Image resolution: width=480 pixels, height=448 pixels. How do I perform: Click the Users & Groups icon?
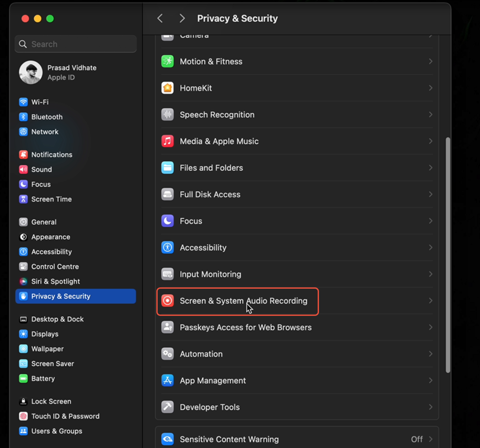23,431
